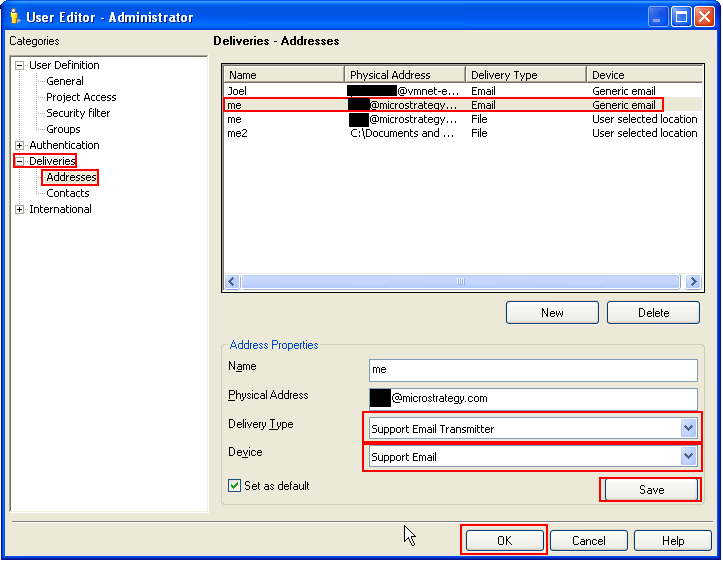Open the Contacts category
723x561 pixels.
pos(68,194)
